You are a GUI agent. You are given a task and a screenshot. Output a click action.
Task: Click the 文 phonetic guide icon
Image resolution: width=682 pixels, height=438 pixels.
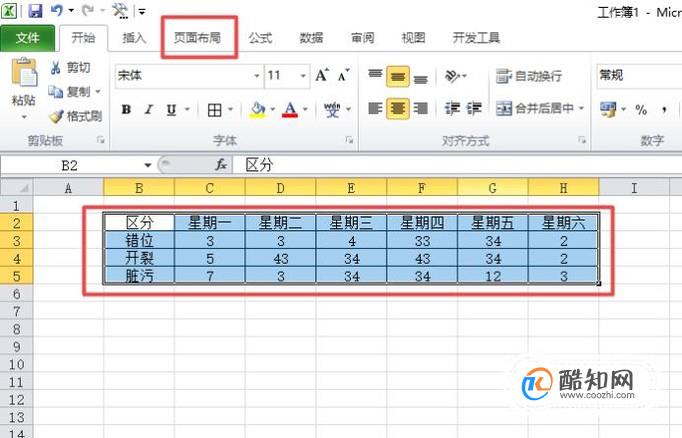click(x=332, y=110)
